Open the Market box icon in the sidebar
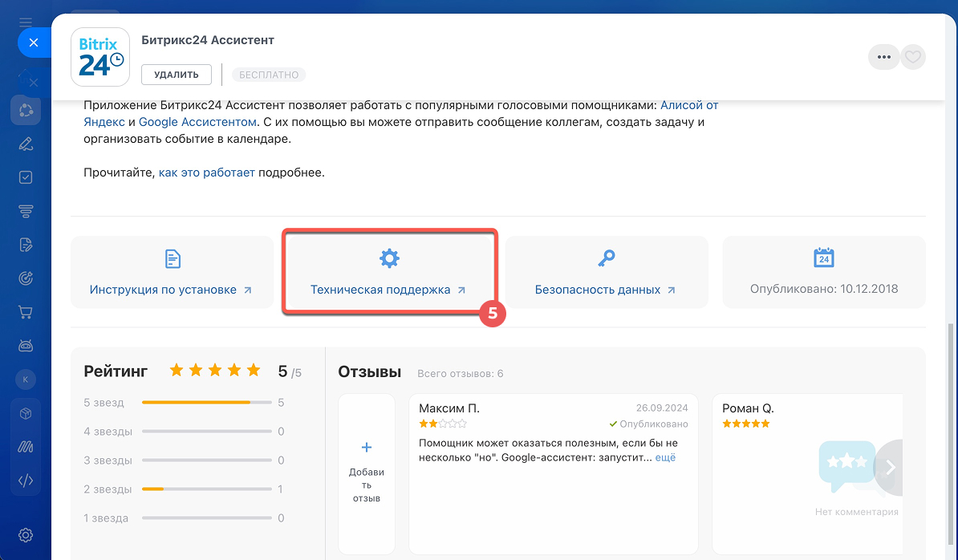The width and height of the screenshot is (958, 560). pos(26,413)
